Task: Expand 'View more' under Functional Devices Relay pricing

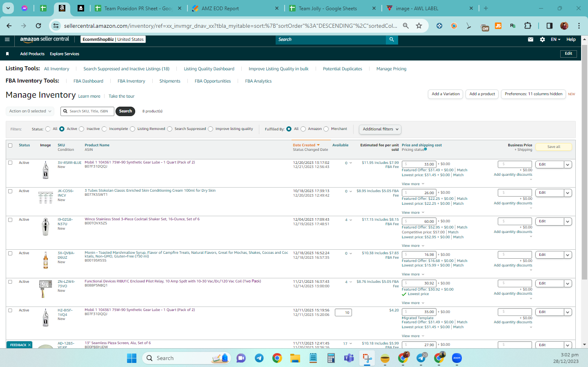Action: click(413, 303)
